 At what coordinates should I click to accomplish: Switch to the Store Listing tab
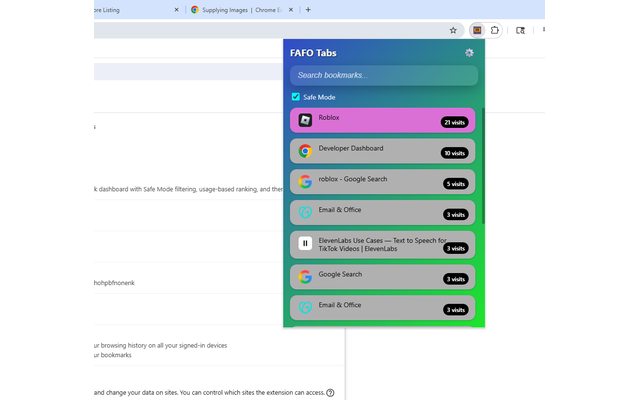pyautogui.click(x=137, y=10)
